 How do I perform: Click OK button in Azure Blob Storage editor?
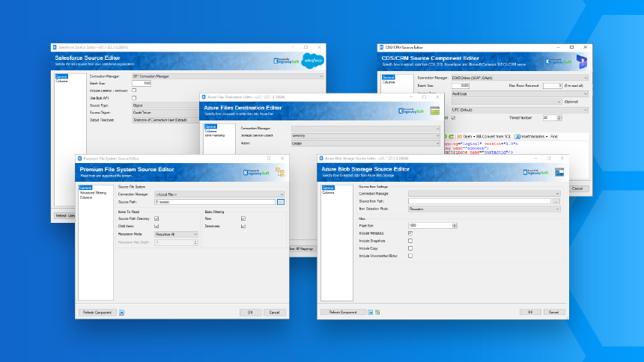pos(530,313)
